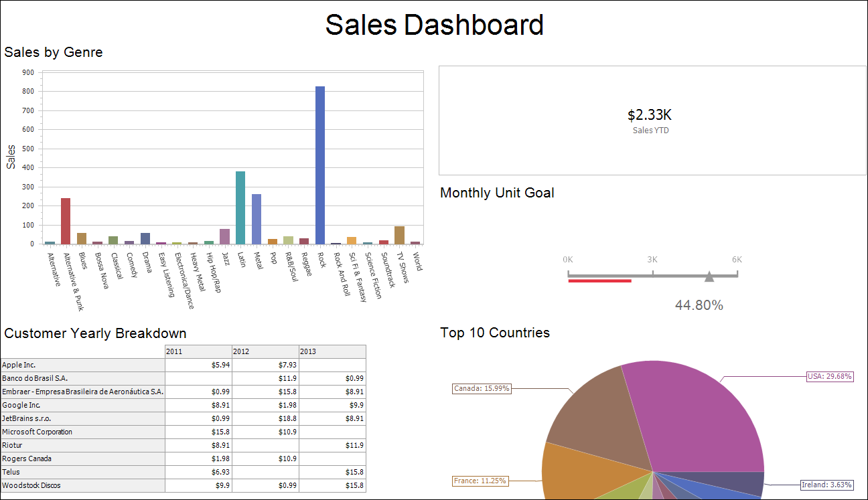Select the Riotur row header
This screenshot has height=500, width=868.
pos(82,445)
